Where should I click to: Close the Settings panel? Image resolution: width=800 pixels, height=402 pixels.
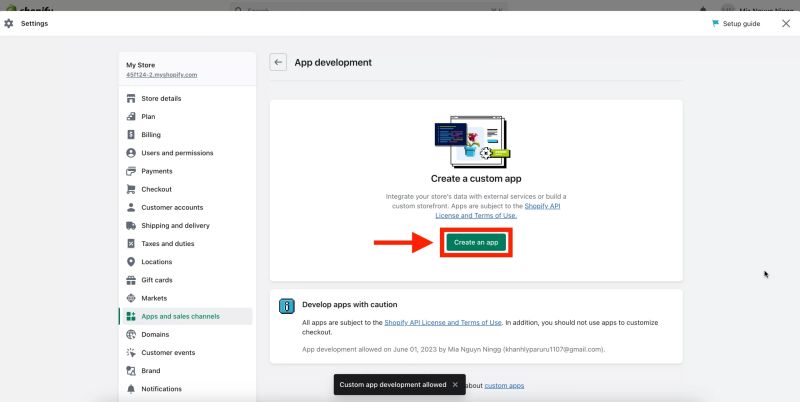point(786,23)
